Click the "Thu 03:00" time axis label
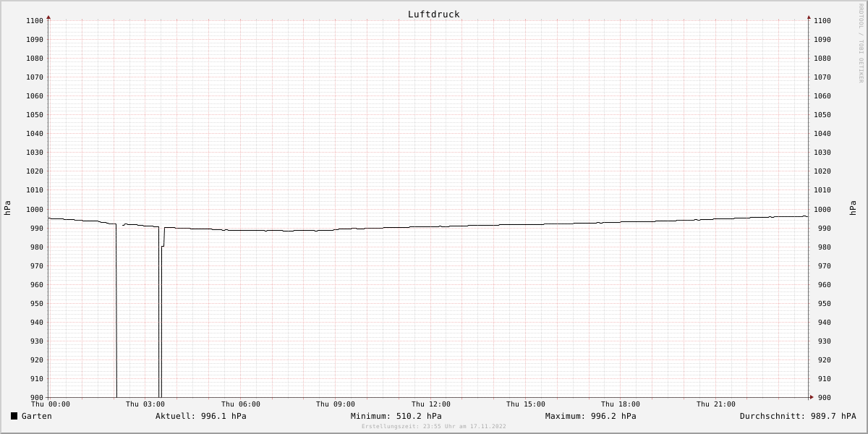868x434 pixels. click(145, 404)
